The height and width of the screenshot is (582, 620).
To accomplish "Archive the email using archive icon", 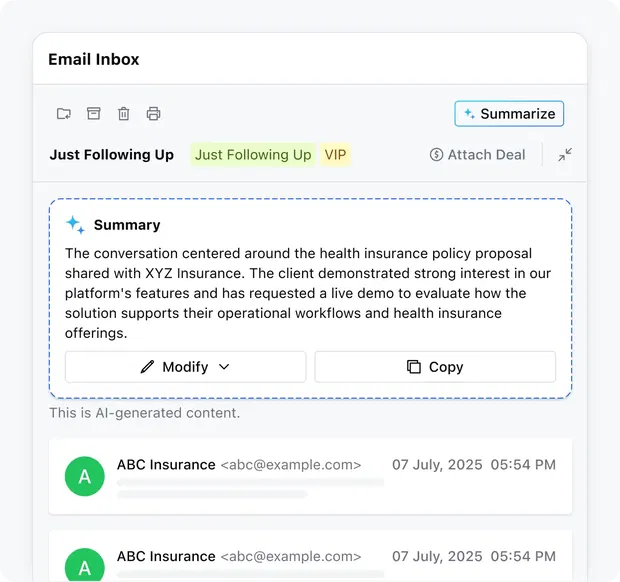I will (94, 113).
